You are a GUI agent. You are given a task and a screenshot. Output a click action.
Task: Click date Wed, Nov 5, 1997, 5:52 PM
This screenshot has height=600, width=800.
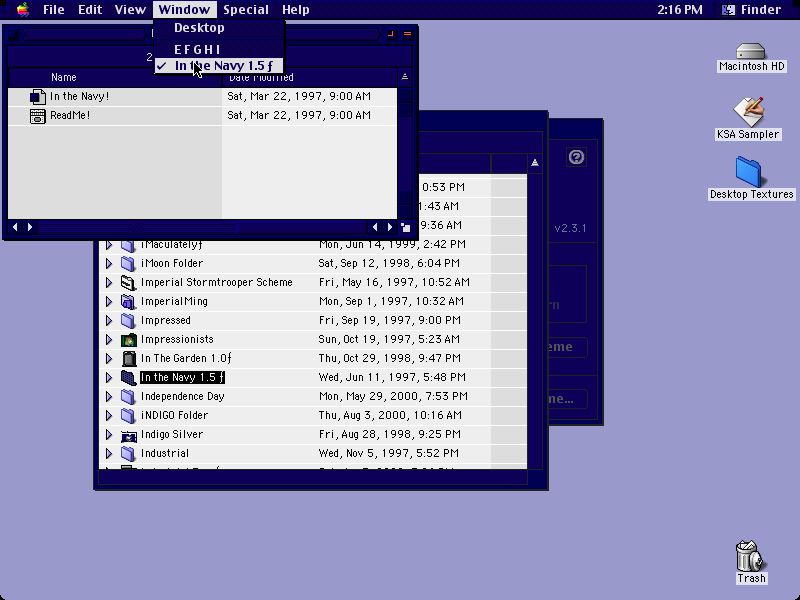tap(389, 453)
